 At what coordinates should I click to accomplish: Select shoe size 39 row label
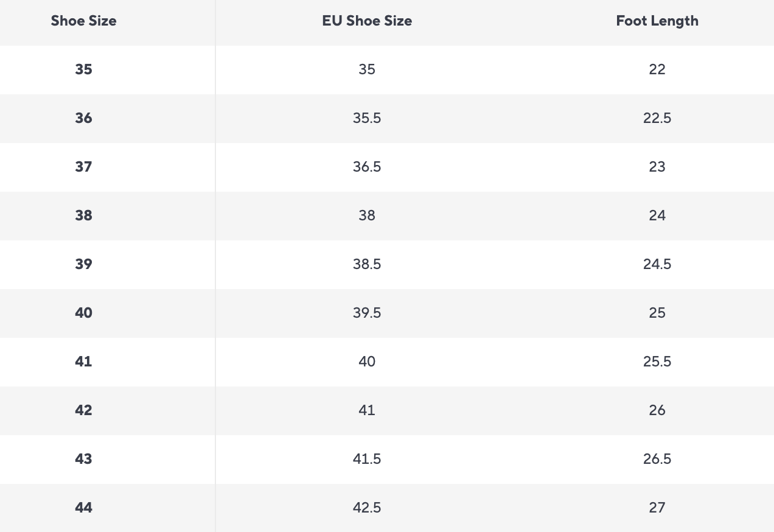pos(83,264)
